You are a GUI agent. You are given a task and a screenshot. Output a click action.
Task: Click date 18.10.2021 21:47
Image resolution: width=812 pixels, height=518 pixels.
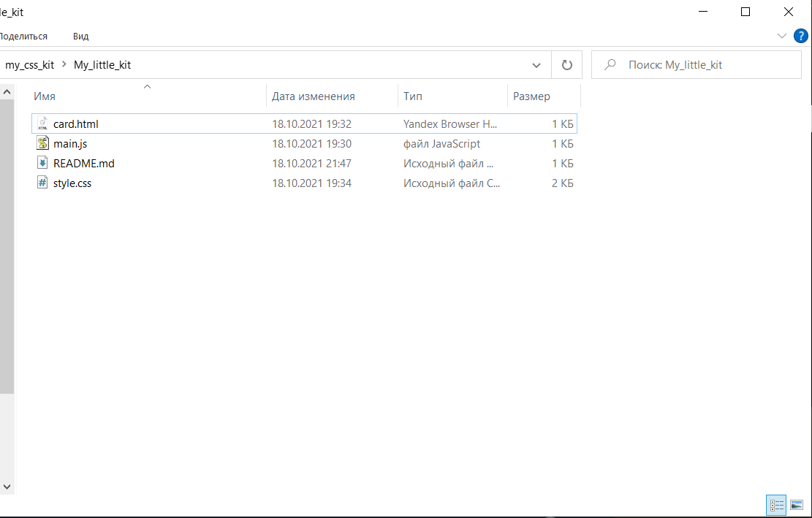(312, 164)
